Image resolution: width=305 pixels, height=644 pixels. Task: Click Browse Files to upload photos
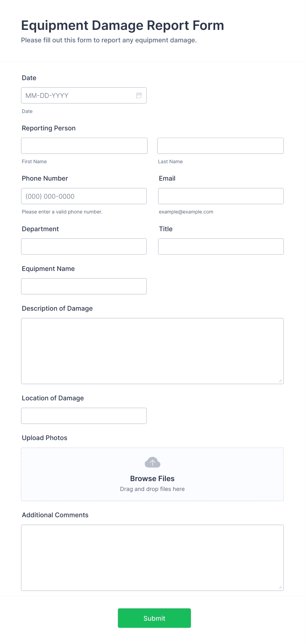(x=152, y=478)
